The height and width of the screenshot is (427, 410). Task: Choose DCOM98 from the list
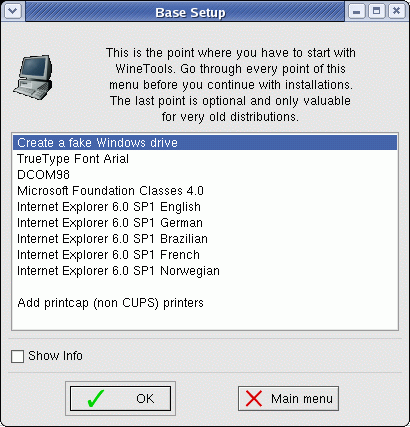pyautogui.click(x=205, y=175)
